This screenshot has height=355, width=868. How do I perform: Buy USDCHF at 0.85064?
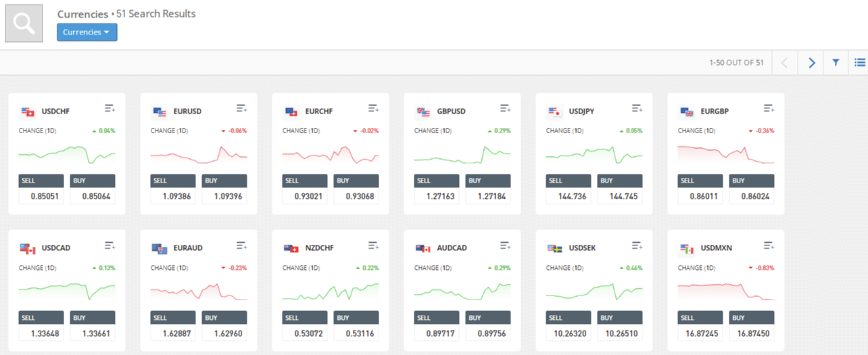click(93, 189)
